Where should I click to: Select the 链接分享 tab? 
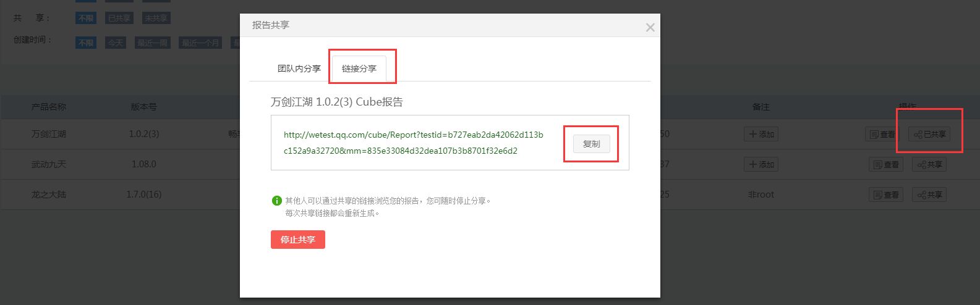359,69
